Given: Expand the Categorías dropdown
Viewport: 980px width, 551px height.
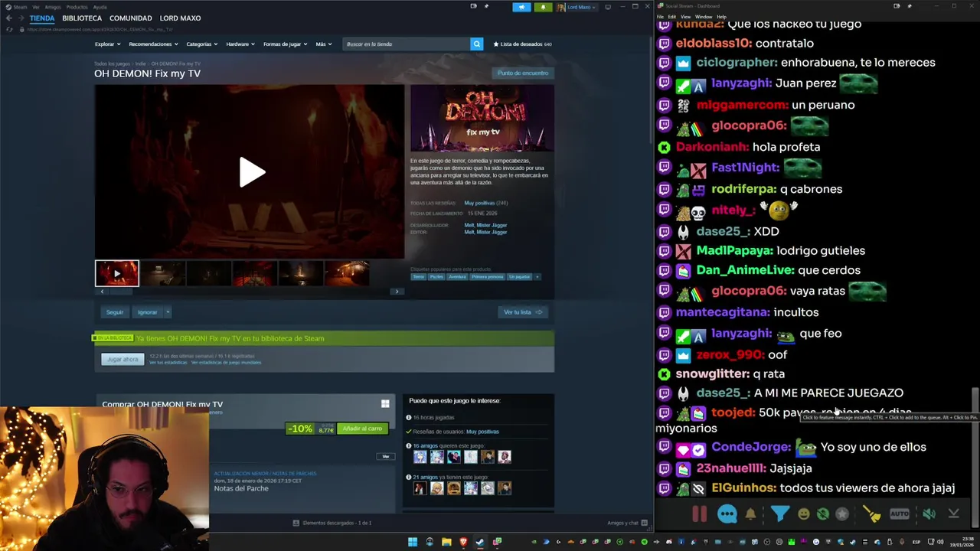Looking at the screenshot, I should pos(201,44).
